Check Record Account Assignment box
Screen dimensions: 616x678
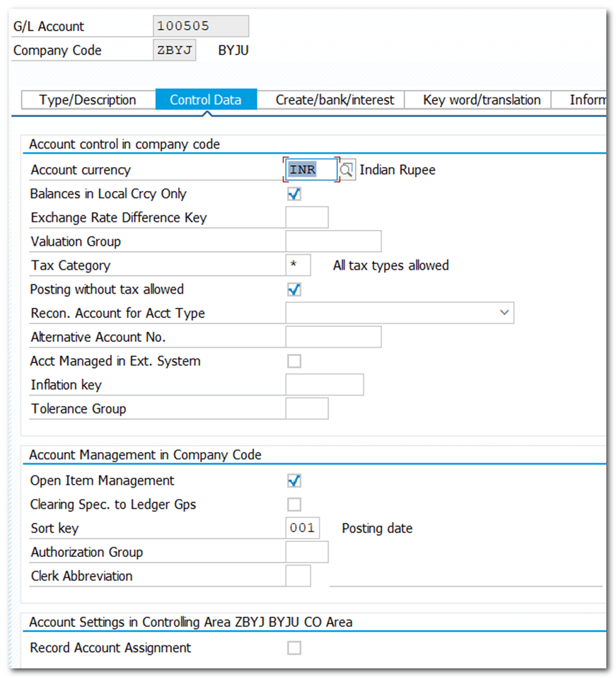(x=294, y=648)
